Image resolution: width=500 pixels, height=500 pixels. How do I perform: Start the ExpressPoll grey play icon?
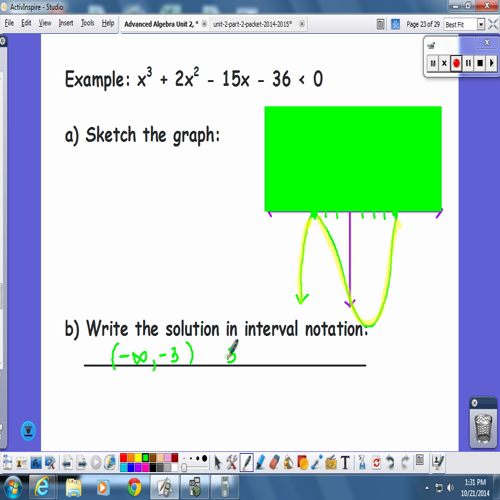(x=96, y=463)
